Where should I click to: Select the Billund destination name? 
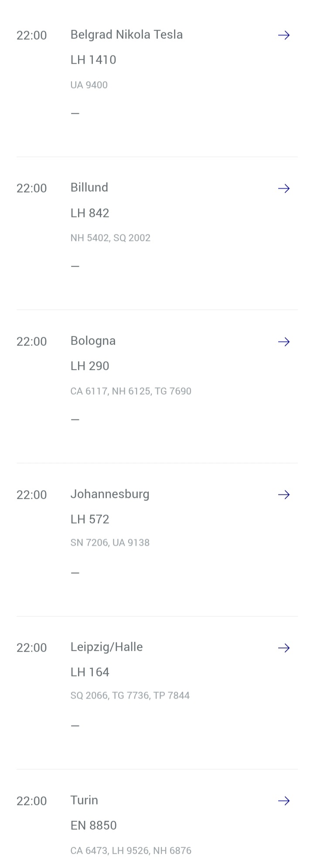(x=89, y=187)
